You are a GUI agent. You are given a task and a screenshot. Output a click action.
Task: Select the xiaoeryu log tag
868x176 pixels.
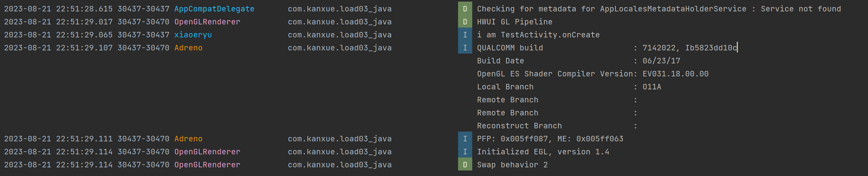click(193, 35)
